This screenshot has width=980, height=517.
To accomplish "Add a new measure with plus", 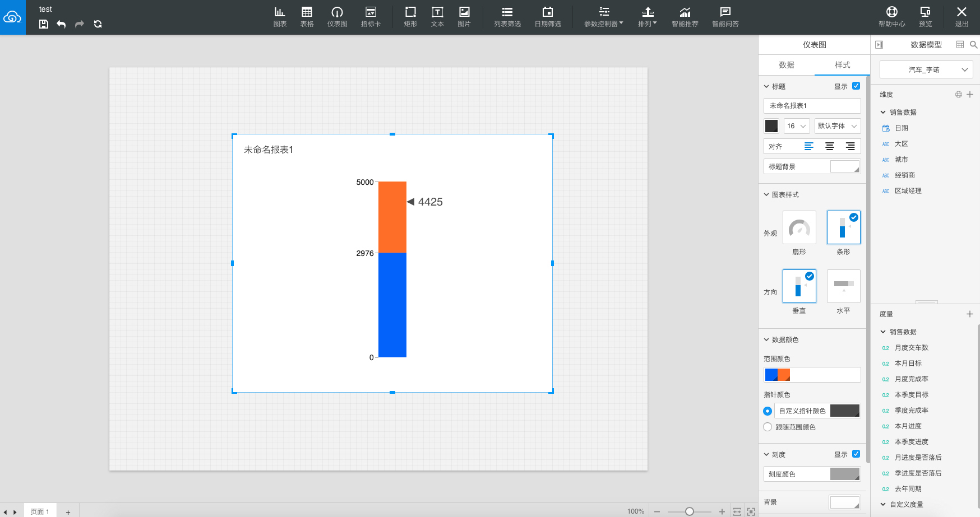I will (970, 314).
